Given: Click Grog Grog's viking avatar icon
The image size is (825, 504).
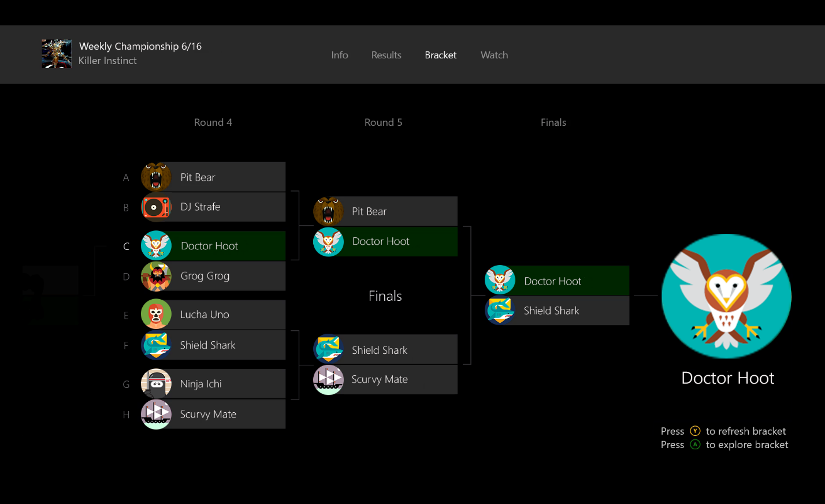Looking at the screenshot, I should coord(156,277).
